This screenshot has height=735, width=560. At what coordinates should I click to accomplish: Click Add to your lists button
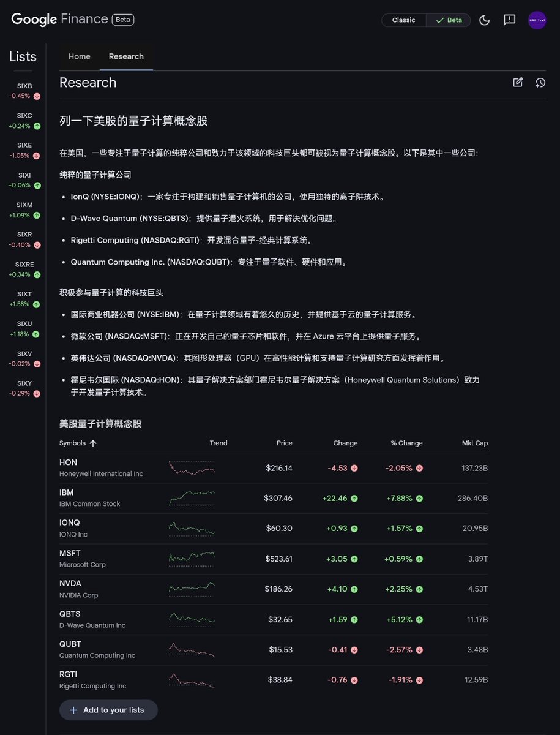(x=108, y=710)
